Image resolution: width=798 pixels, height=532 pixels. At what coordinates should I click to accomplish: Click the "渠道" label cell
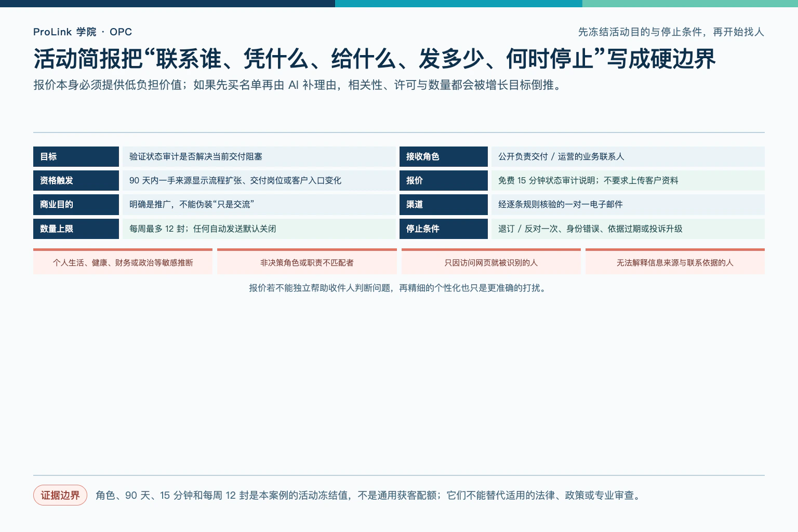(x=444, y=204)
